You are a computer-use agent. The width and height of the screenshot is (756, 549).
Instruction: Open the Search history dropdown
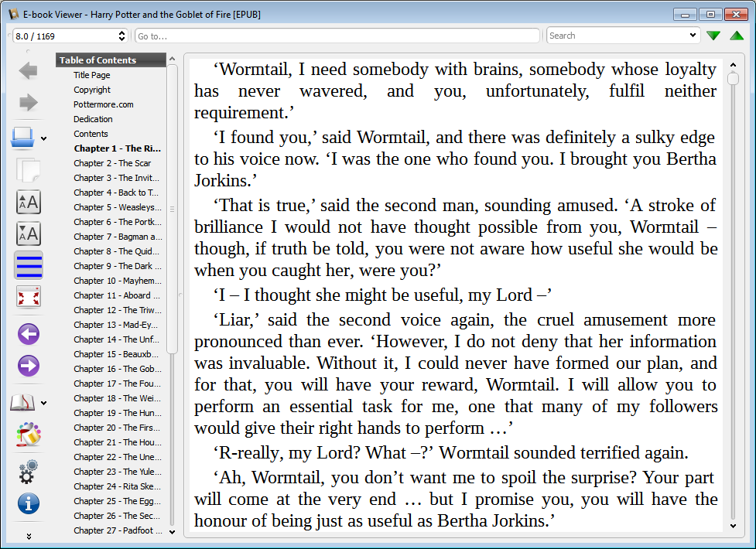click(x=693, y=36)
